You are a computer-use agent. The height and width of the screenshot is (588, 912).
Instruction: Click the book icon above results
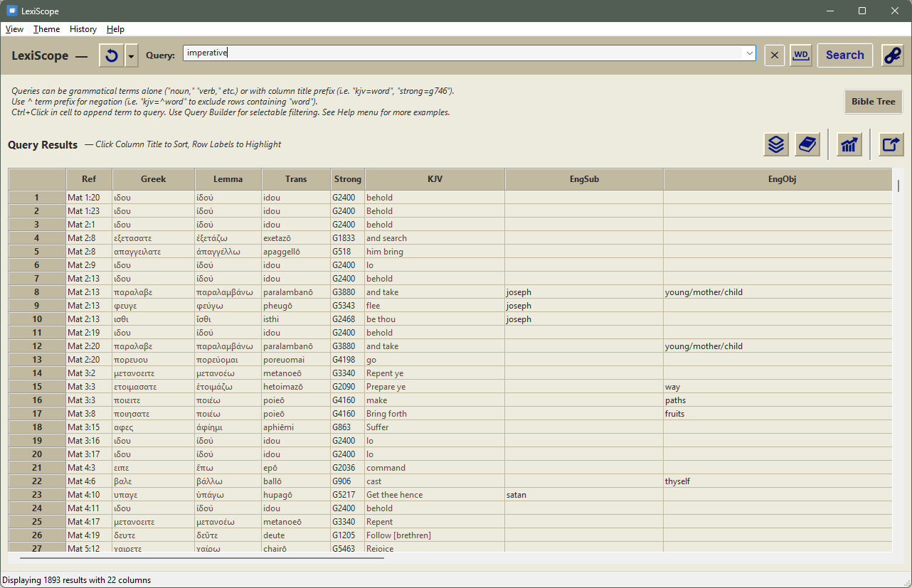click(x=807, y=144)
